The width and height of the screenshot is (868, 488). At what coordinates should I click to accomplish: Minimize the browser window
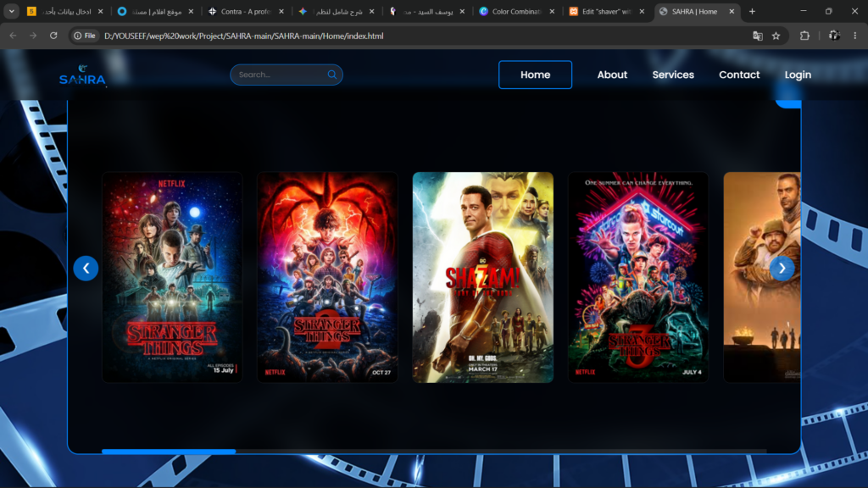[804, 11]
